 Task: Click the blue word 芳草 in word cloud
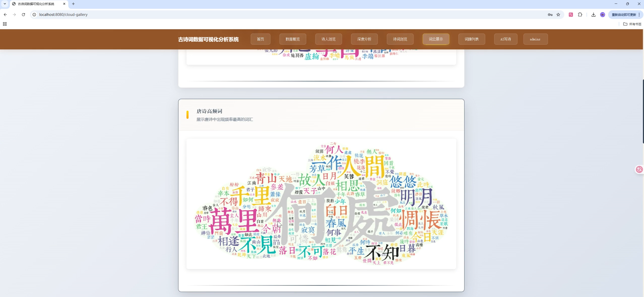pos(317,168)
